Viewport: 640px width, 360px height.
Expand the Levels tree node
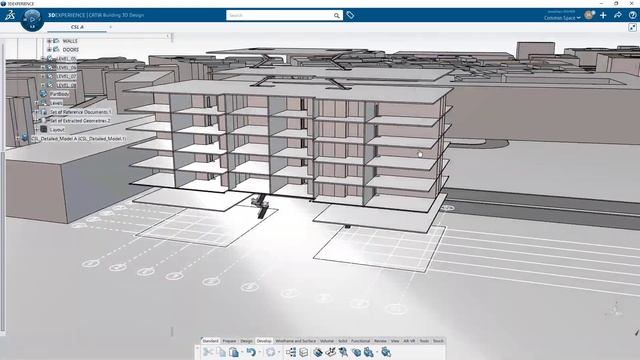36,103
